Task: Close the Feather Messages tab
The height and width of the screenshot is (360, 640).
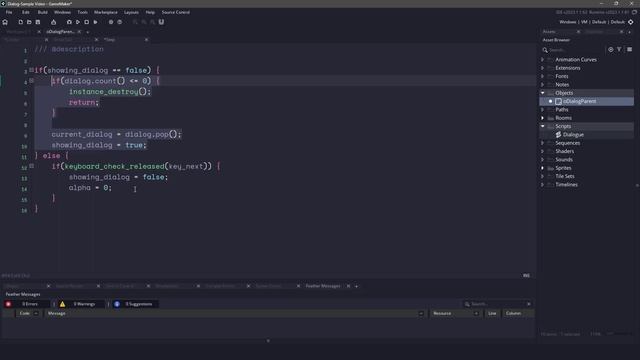Action: click(348, 286)
